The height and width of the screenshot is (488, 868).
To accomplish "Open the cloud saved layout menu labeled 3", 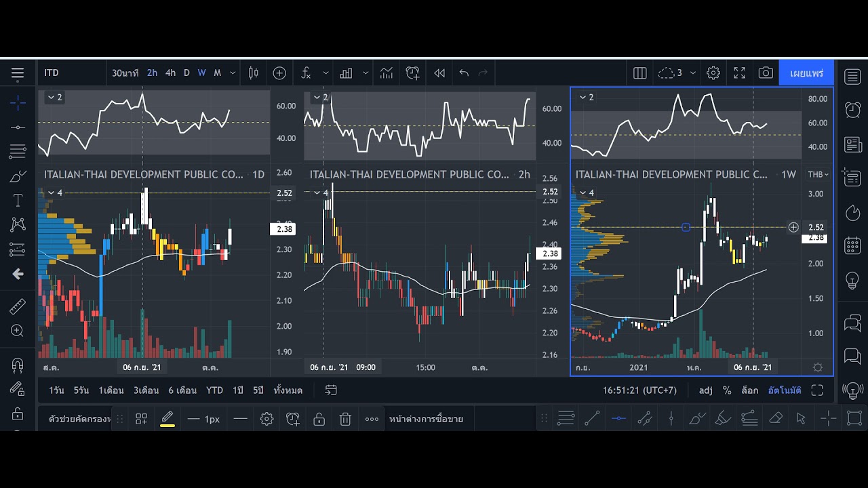I will tap(671, 73).
